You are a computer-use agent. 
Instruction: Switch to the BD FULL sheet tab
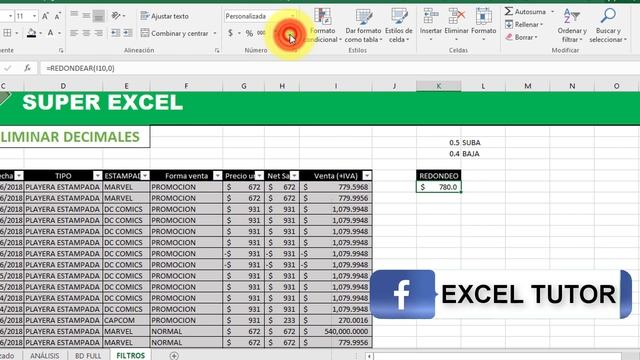[88, 356]
